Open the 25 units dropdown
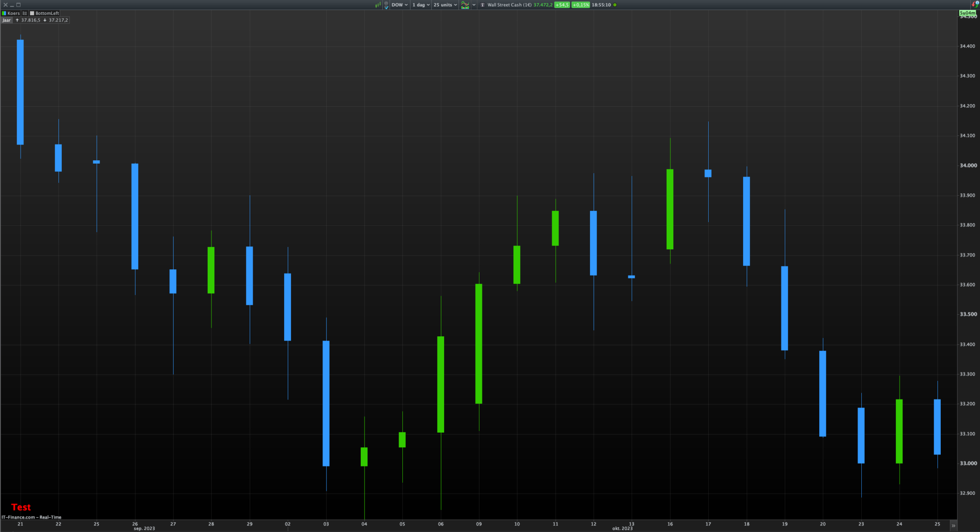This screenshot has height=532, width=980. point(445,5)
